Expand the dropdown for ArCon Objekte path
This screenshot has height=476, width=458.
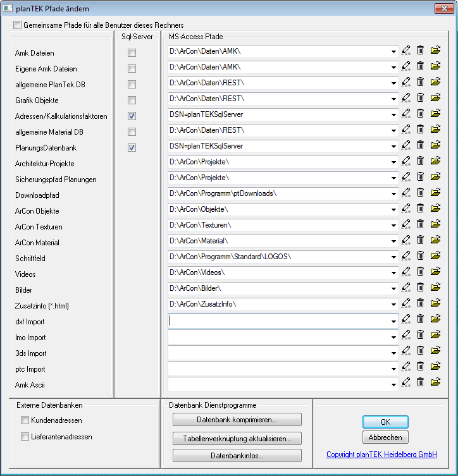point(393,209)
